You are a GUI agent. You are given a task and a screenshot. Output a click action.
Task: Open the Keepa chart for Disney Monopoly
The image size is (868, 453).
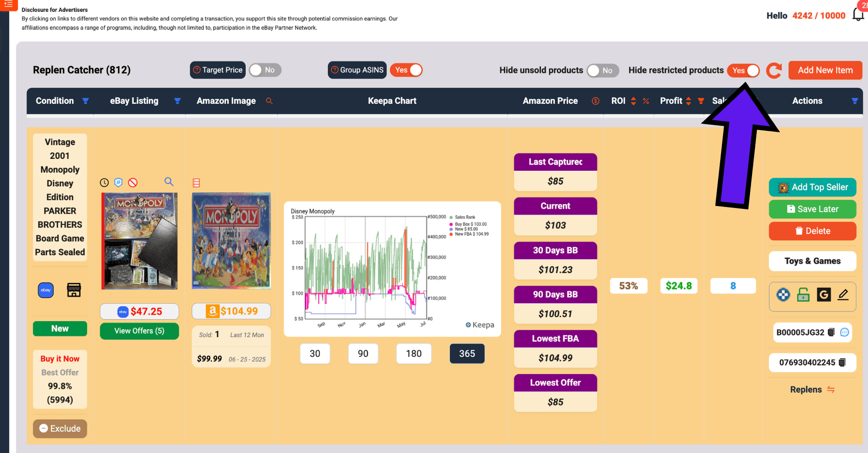click(x=392, y=269)
